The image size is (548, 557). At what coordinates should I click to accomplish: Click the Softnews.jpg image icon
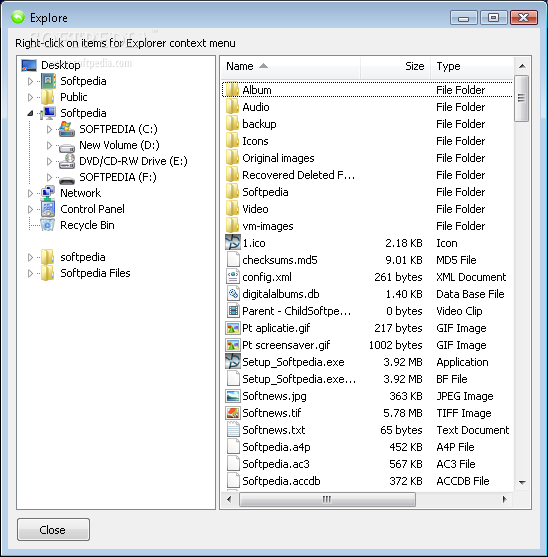(x=233, y=396)
